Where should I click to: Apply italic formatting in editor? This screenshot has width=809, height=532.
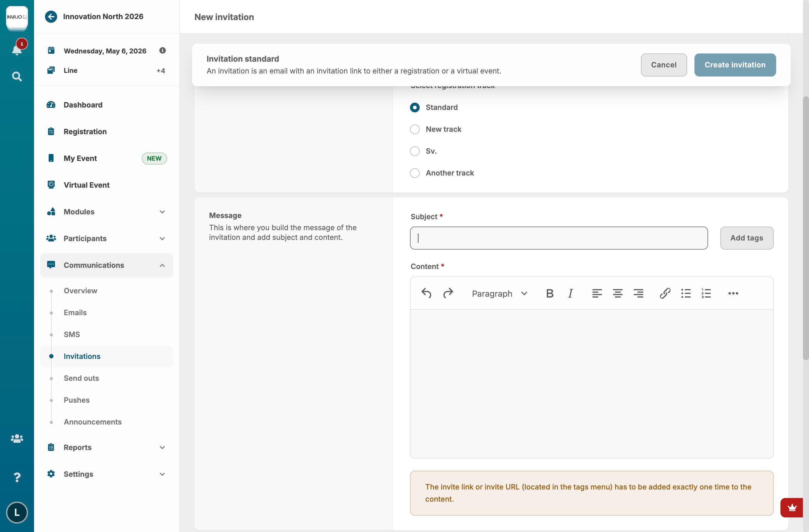click(570, 293)
